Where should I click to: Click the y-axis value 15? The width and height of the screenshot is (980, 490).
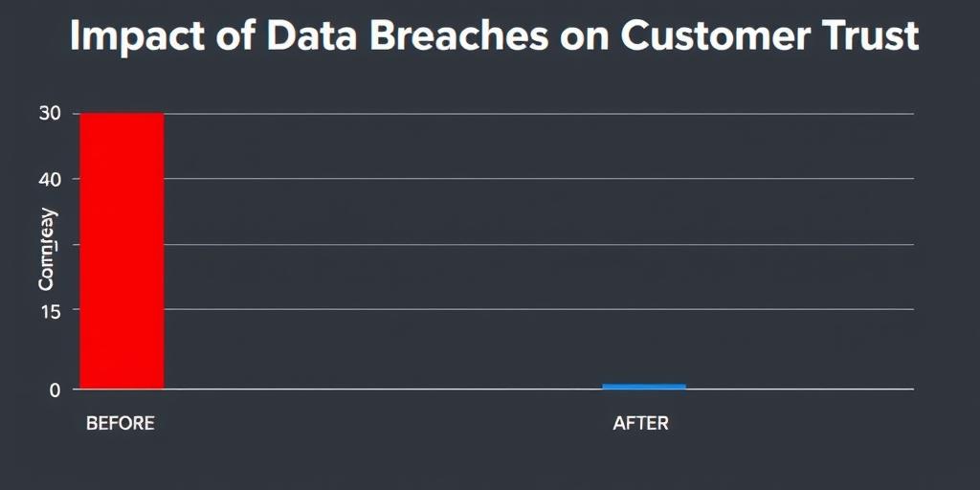coord(50,310)
